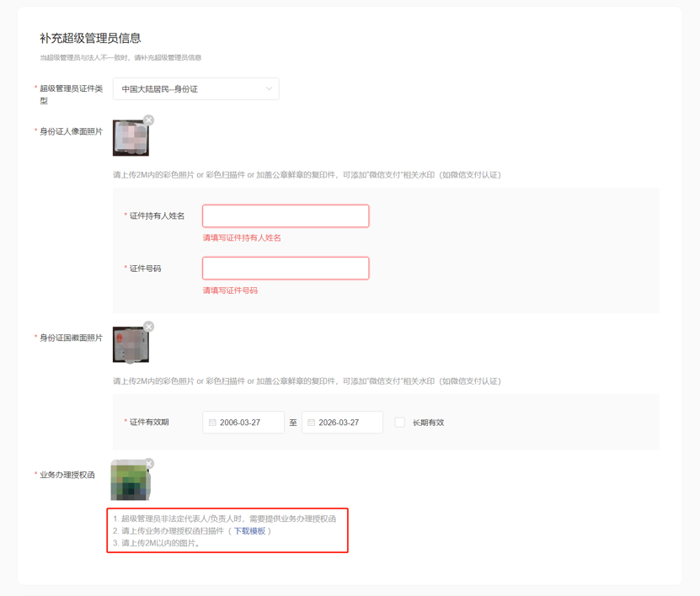Viewport: 700px width, 596px height.
Task: Delete the uploaded authorization letter image
Action: pos(149,464)
